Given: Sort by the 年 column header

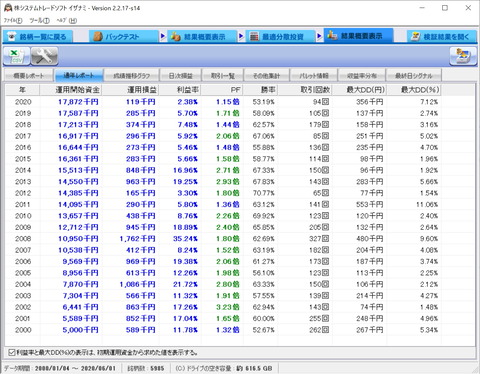Looking at the screenshot, I should (22, 89).
